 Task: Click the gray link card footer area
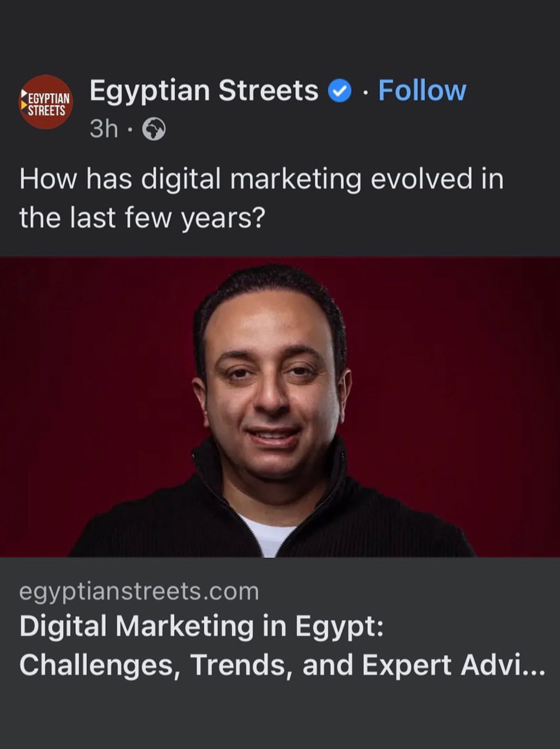(280, 653)
